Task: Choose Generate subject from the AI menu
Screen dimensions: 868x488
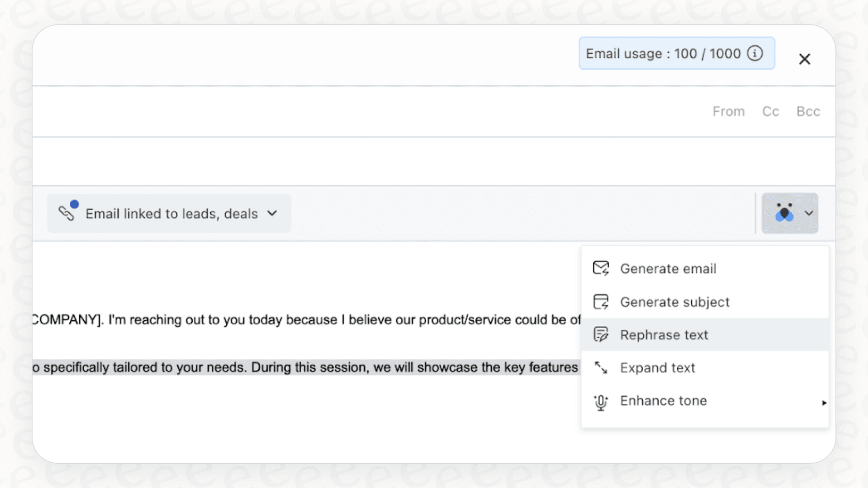Action: pyautogui.click(x=674, y=302)
